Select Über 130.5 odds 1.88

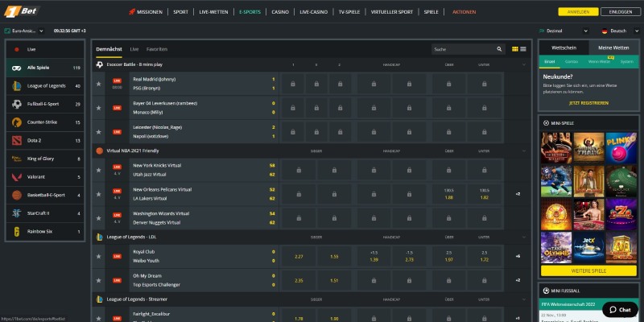click(x=449, y=194)
